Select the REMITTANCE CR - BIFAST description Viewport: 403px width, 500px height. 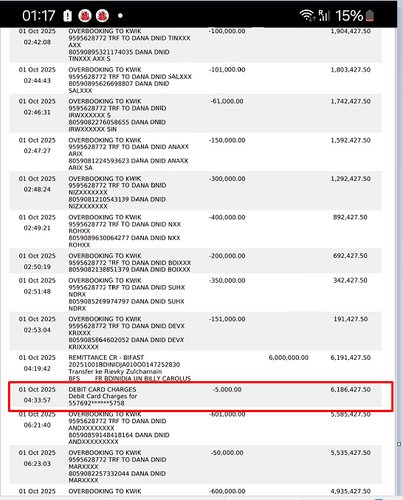[106, 358]
